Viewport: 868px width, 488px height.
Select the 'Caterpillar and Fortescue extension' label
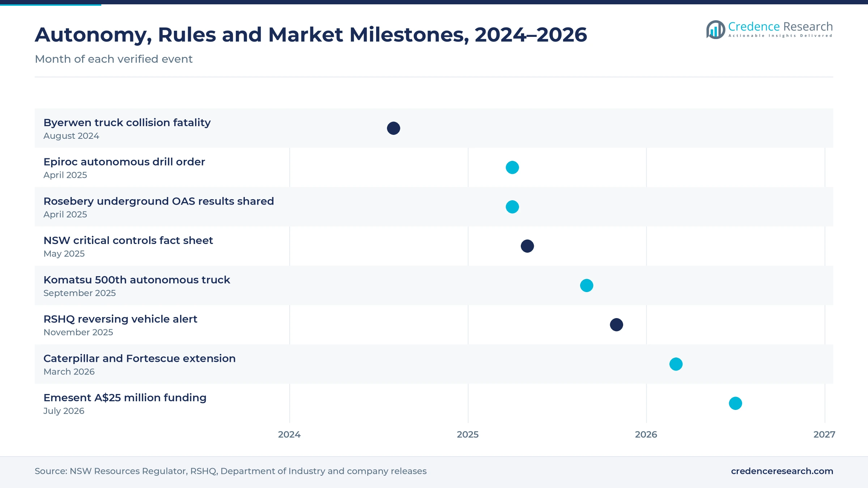pyautogui.click(x=140, y=359)
